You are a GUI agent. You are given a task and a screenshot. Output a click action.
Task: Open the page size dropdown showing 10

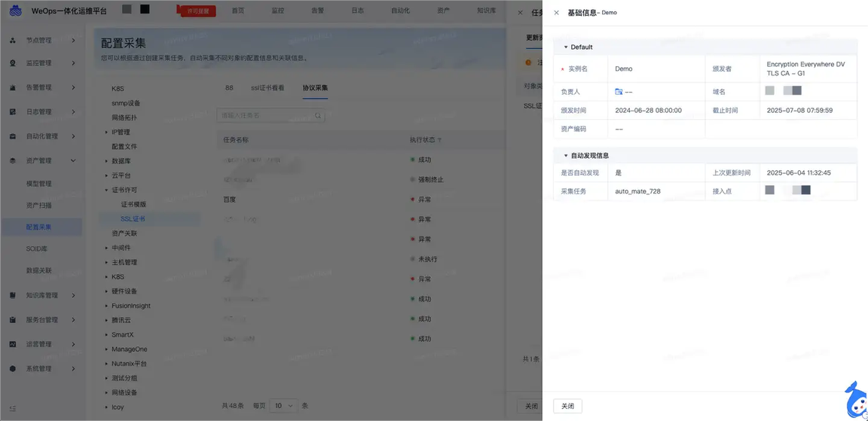pos(284,405)
